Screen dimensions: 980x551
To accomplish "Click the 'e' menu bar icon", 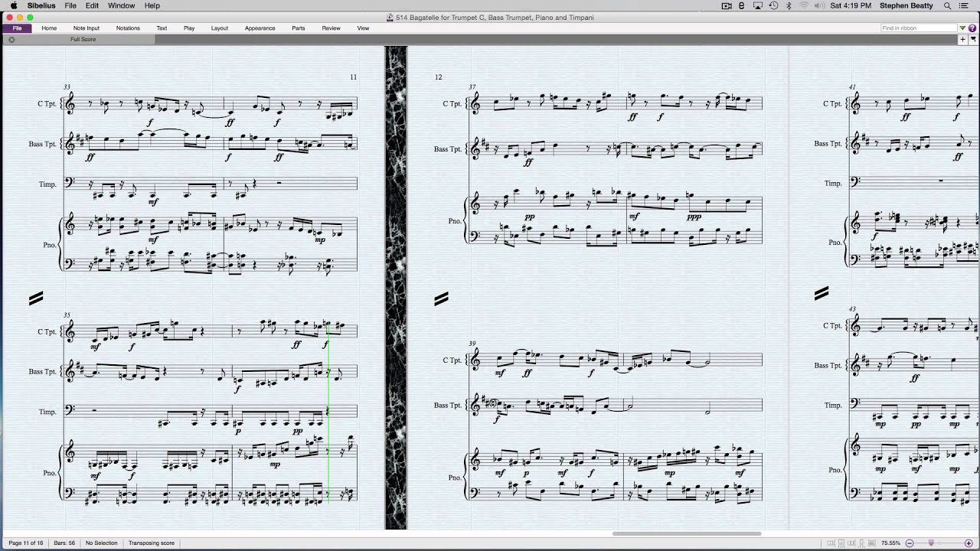I will (x=742, y=5).
